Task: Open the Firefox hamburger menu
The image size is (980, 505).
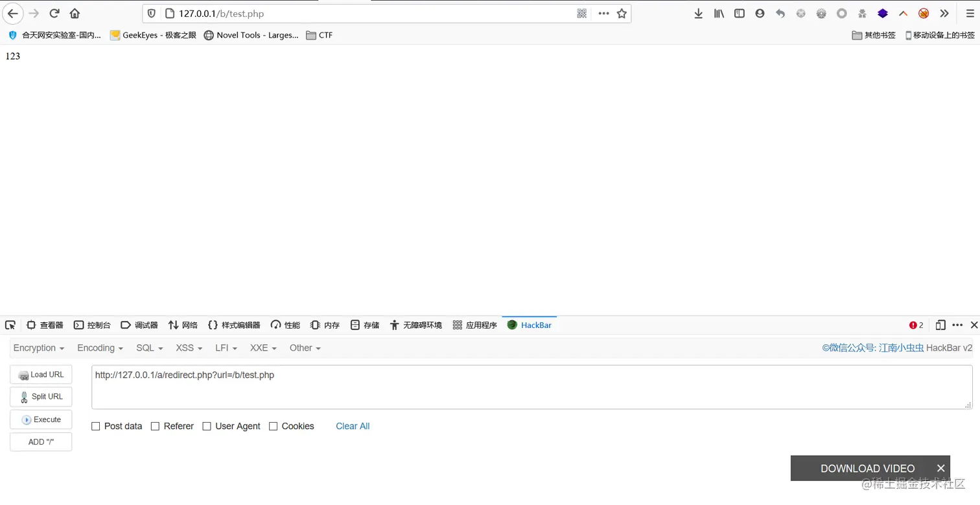Action: click(970, 13)
